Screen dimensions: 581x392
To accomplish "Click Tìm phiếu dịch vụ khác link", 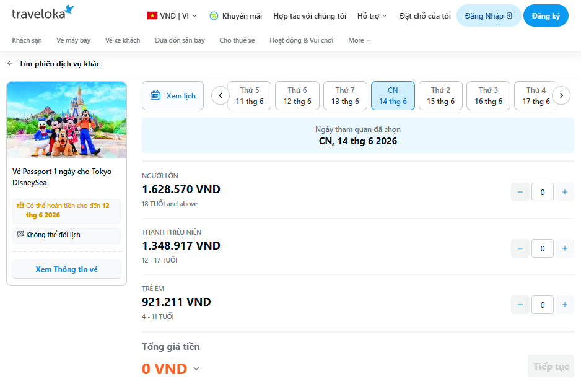I will 59,63.
